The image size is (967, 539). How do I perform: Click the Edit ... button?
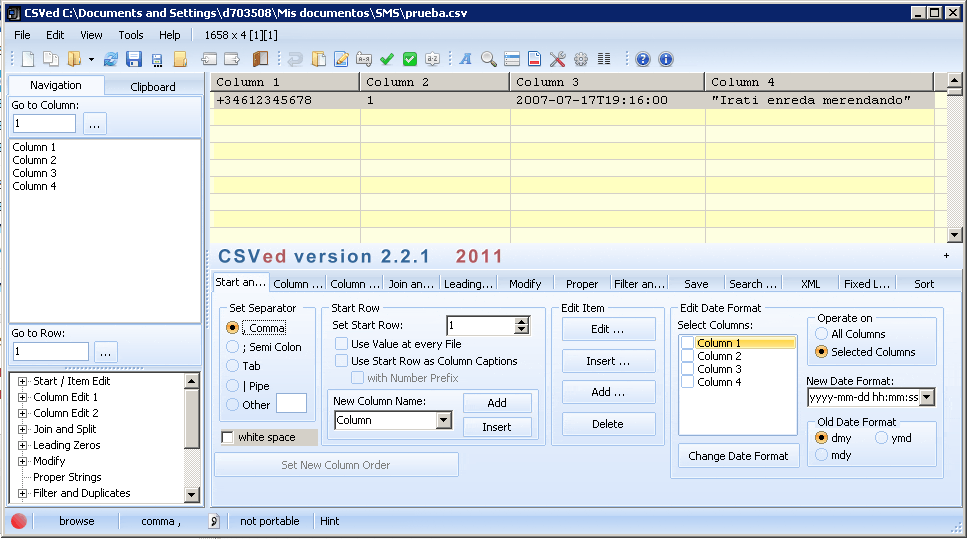[x=608, y=329]
